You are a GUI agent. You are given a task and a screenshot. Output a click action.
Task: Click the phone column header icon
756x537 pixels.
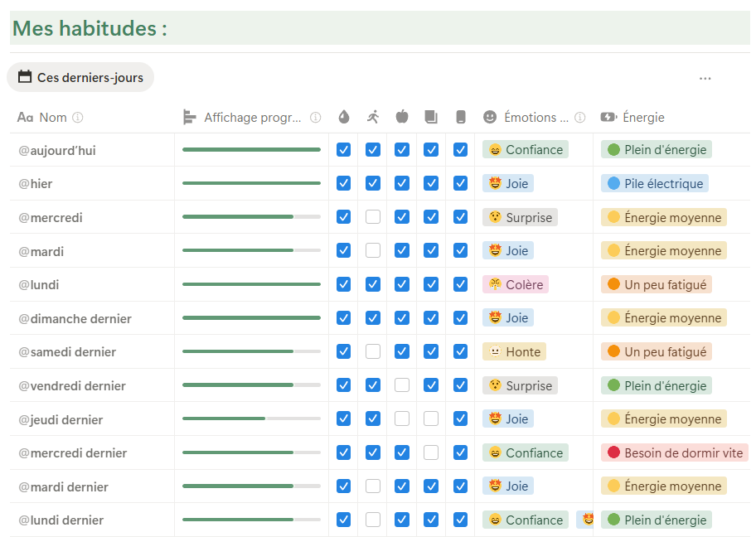[460, 117]
